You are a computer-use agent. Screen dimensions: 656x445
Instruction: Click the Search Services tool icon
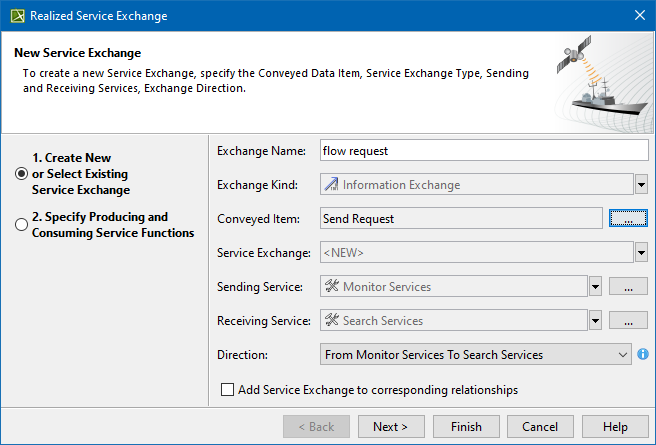[330, 321]
